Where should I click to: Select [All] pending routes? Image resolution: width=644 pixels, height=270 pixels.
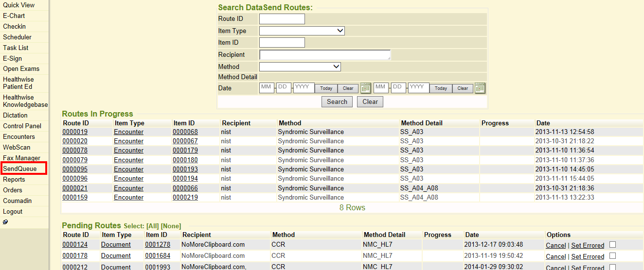[x=151, y=226]
